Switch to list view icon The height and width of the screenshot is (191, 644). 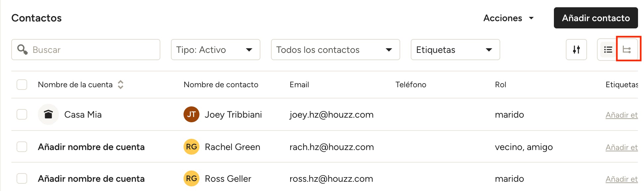608,50
